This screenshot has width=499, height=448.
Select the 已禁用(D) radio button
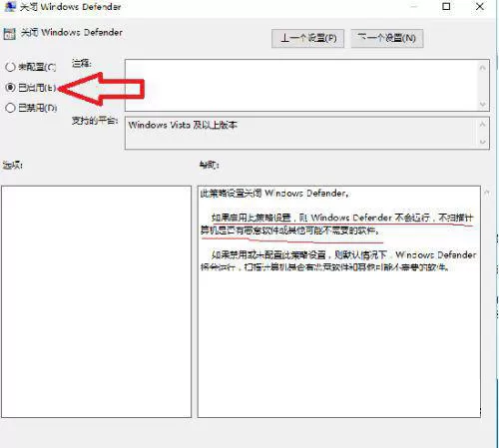pos(10,108)
